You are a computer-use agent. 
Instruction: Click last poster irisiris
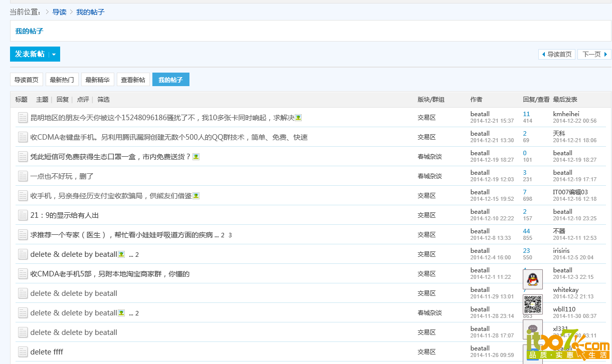click(x=561, y=251)
